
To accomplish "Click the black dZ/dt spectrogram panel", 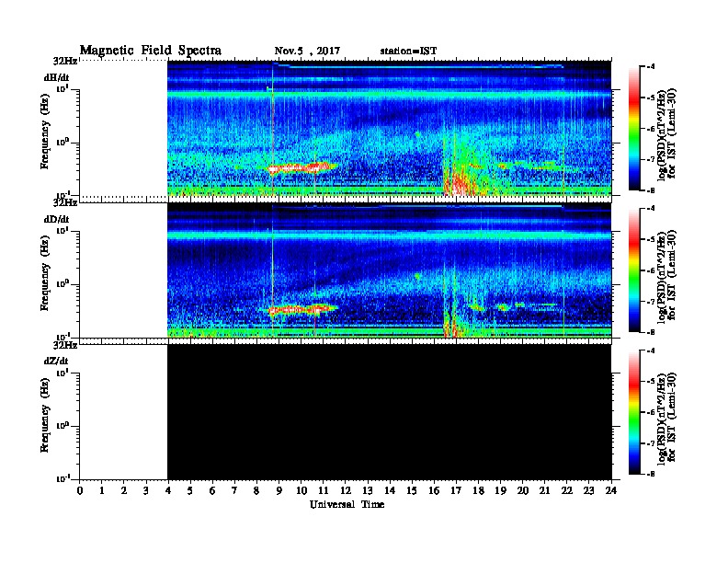I will coord(389,411).
